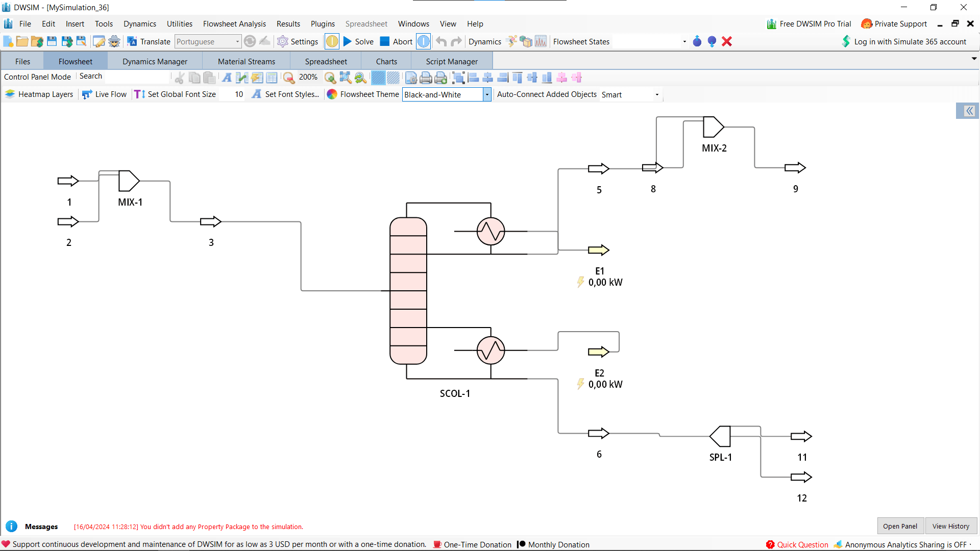980x551 pixels.
Task: Toggle Control Panel Mode
Action: pos(37,77)
